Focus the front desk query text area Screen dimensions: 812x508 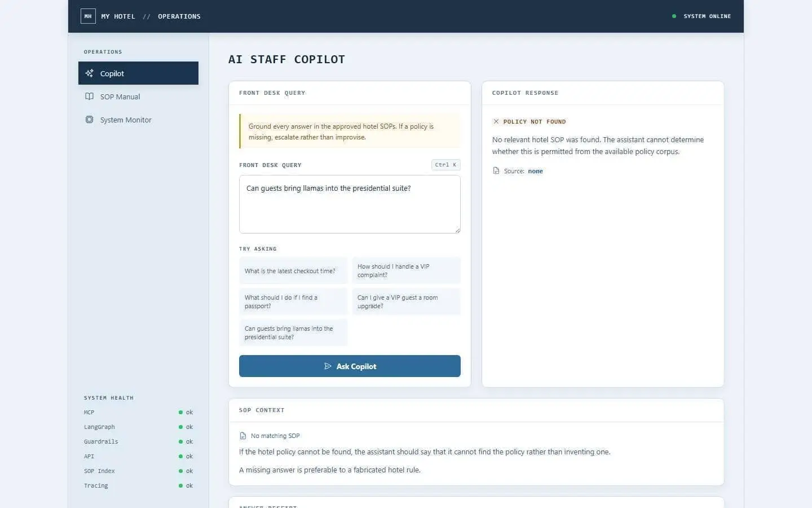click(350, 204)
